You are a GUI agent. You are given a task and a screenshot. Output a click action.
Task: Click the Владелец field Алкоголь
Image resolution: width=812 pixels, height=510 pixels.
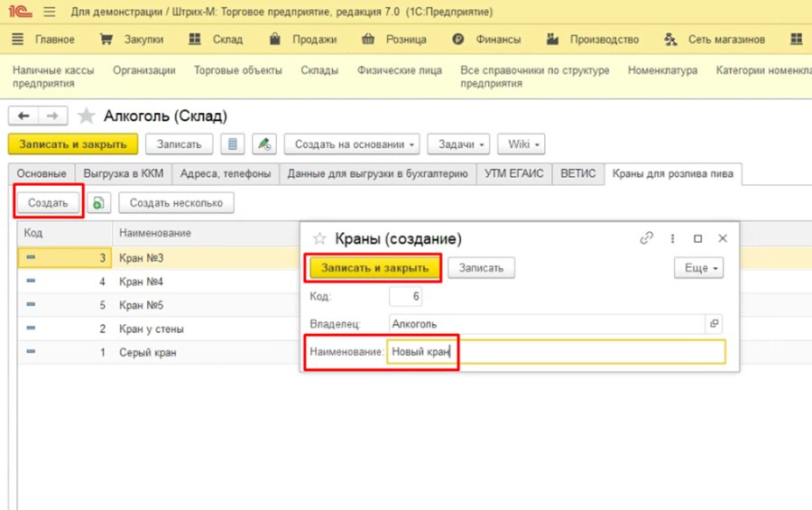[547, 324]
